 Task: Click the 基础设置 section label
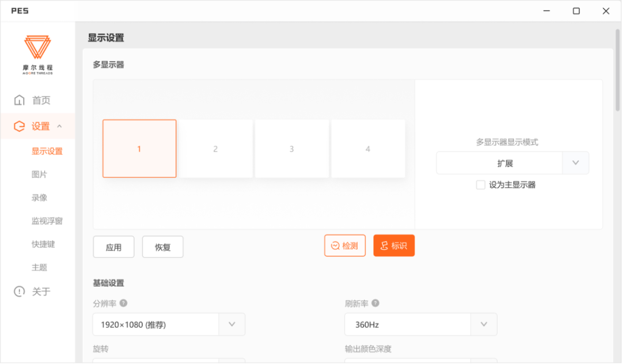click(x=108, y=283)
